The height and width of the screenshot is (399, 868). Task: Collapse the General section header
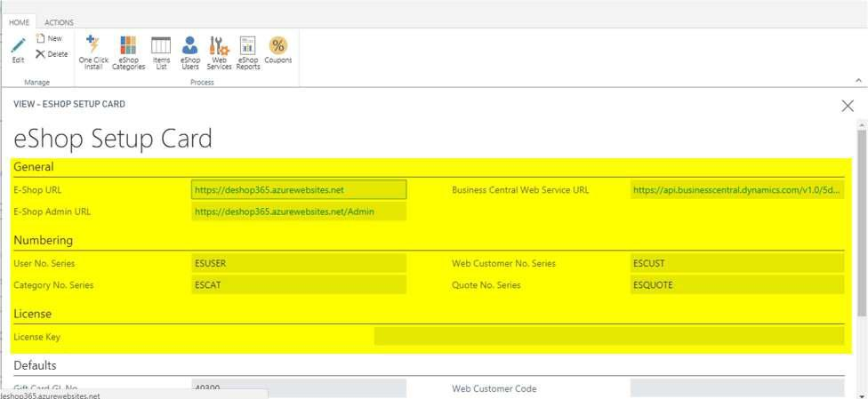[x=34, y=166]
